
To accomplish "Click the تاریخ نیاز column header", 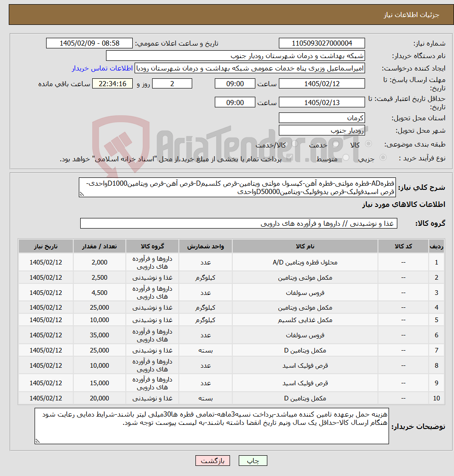I will (46, 246).
